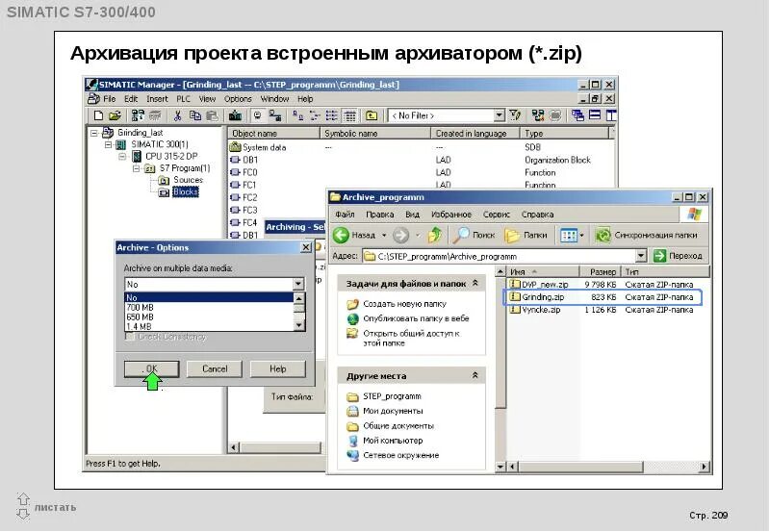This screenshot has width=770, height=532.
Task: Select 650 MB in the media list
Action: tap(209, 317)
